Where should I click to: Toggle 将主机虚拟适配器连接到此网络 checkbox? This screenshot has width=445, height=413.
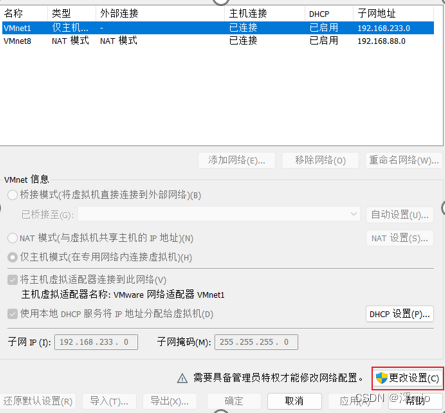(x=12, y=280)
